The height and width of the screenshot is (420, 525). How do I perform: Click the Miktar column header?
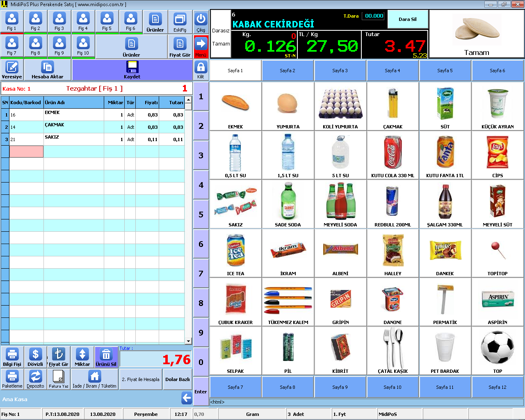point(114,103)
